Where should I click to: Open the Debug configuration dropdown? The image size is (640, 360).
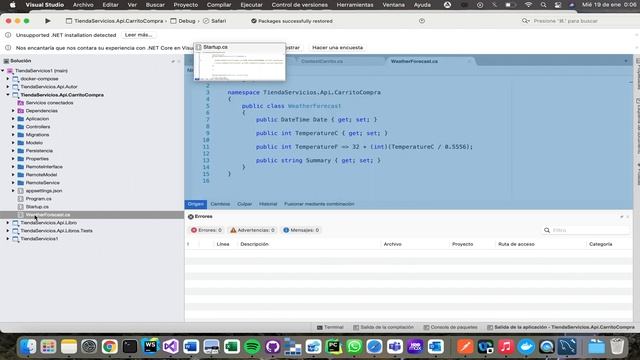coord(183,21)
